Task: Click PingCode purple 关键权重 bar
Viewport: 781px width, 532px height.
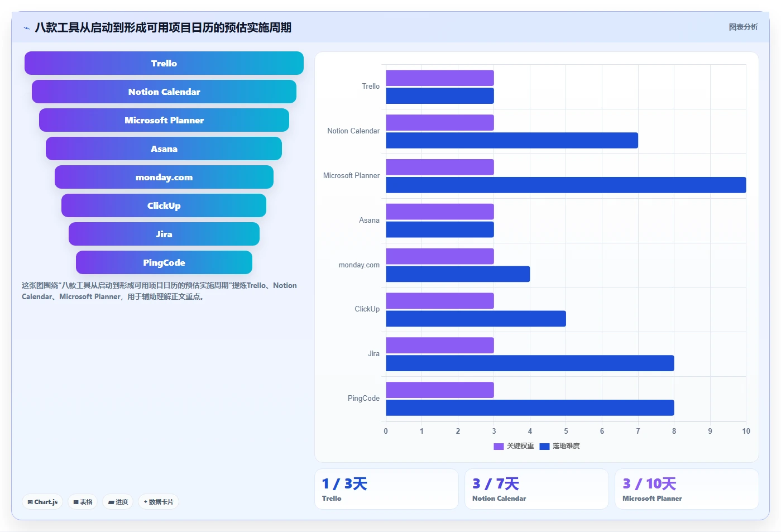Action: point(440,390)
